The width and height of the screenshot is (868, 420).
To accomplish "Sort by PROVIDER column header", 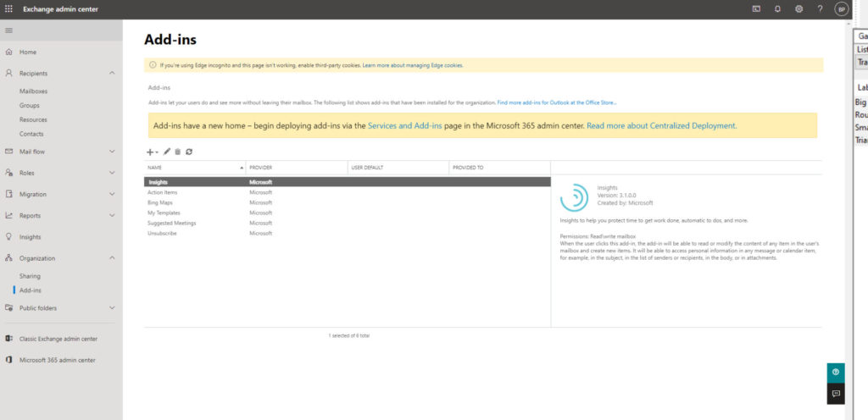I will pyautogui.click(x=297, y=168).
